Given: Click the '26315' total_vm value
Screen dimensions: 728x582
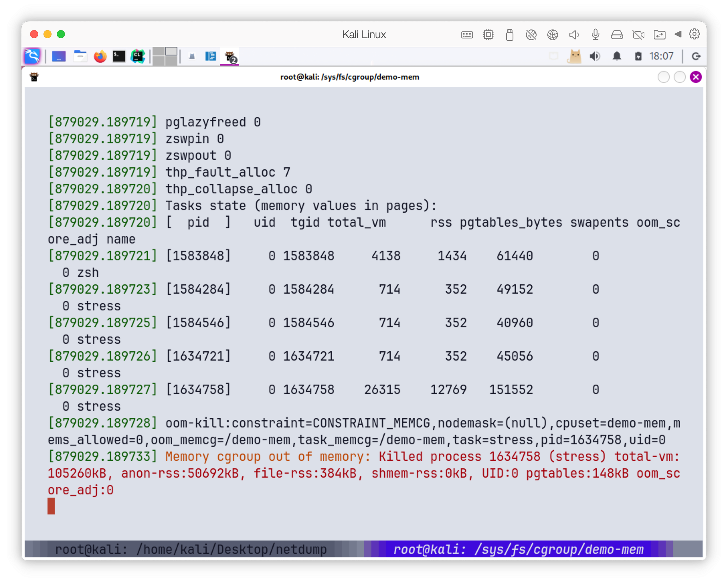Looking at the screenshot, I should click(382, 390).
